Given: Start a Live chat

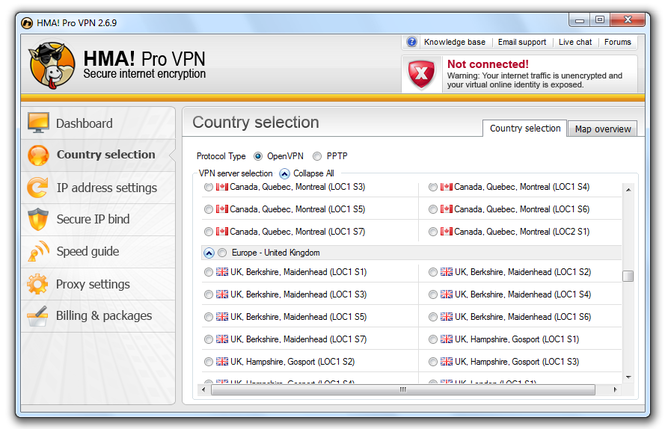Looking at the screenshot, I should click(575, 42).
